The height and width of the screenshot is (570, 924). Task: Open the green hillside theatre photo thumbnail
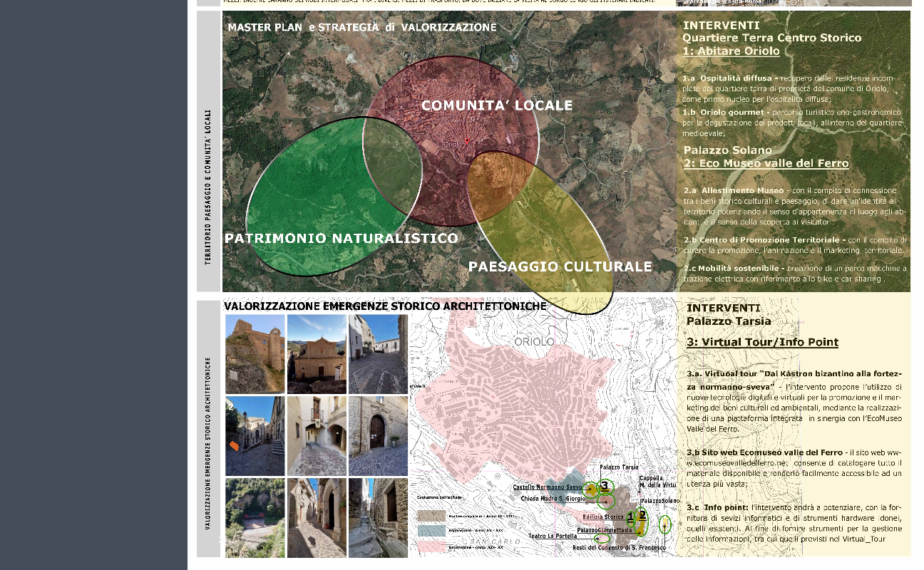click(255, 518)
